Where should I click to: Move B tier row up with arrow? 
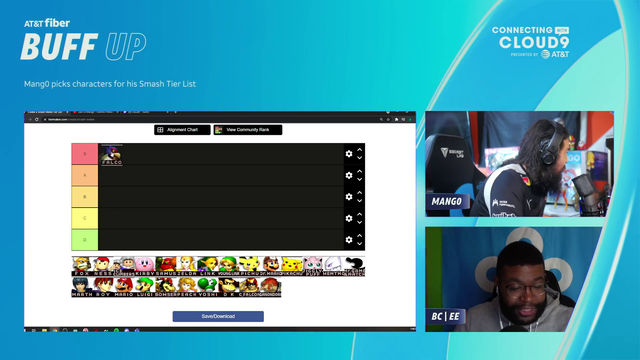360,193
